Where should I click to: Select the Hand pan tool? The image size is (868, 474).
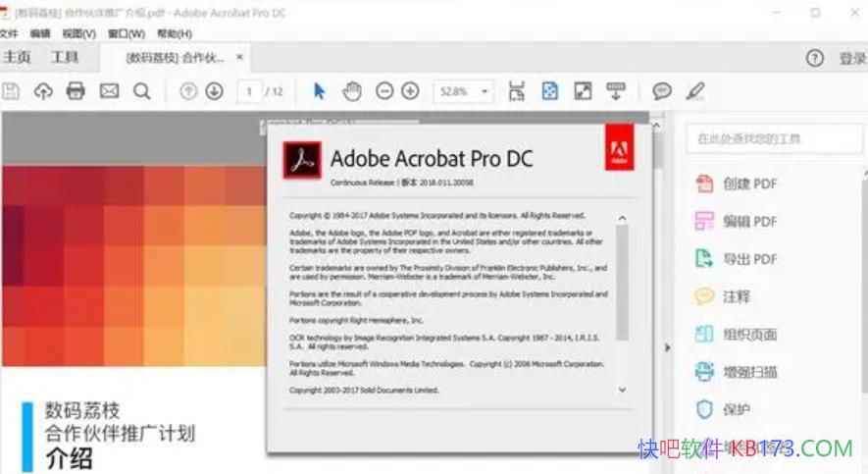point(352,91)
